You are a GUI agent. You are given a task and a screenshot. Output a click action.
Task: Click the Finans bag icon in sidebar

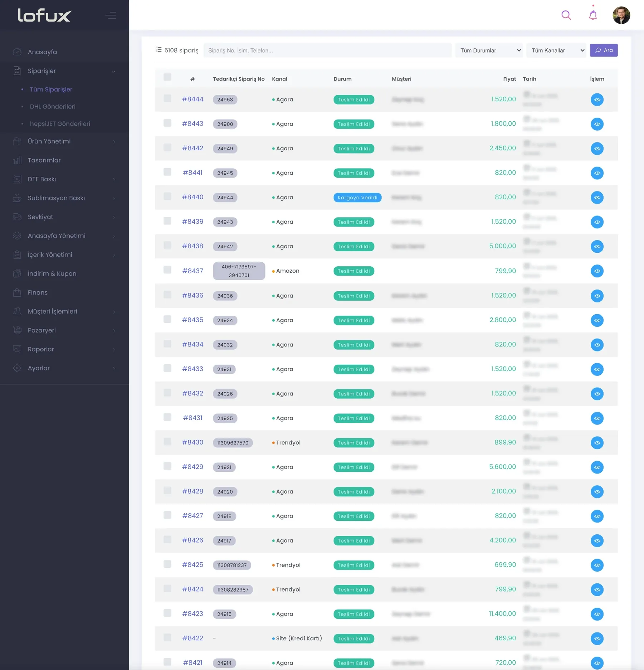(x=17, y=292)
